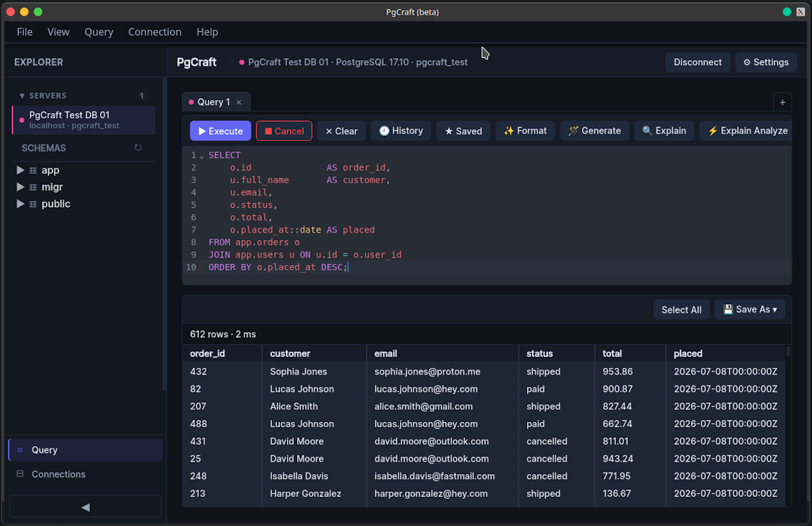Collapse the sidebar with the arrow button
This screenshot has height=526, width=812.
click(x=85, y=506)
